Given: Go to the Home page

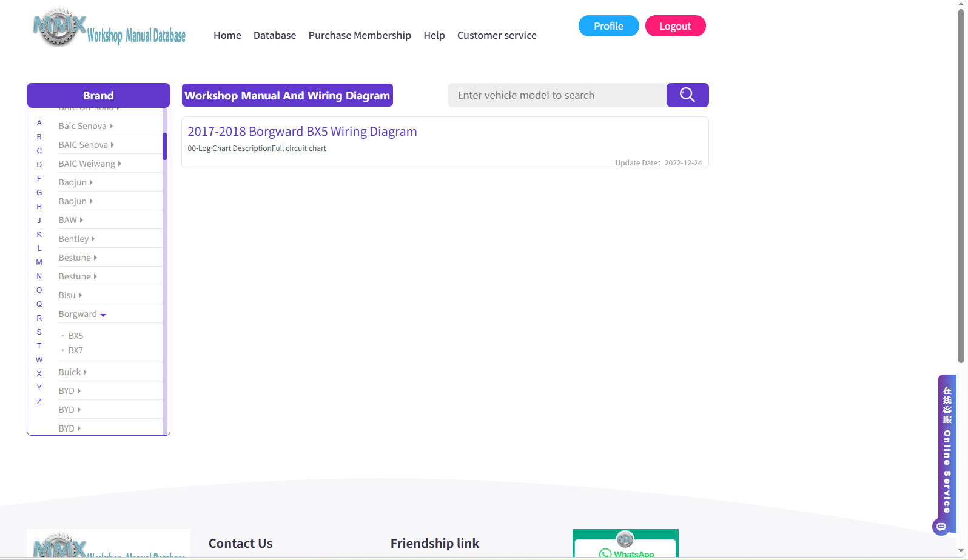Looking at the screenshot, I should tap(227, 35).
